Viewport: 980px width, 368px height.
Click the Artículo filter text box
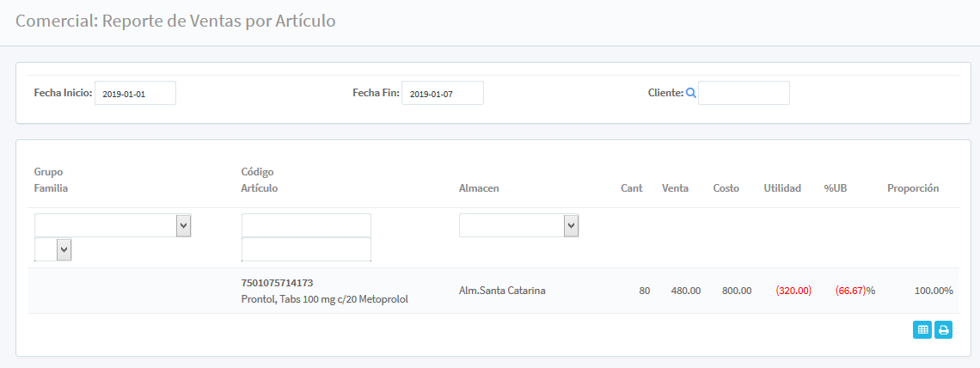pos(306,249)
